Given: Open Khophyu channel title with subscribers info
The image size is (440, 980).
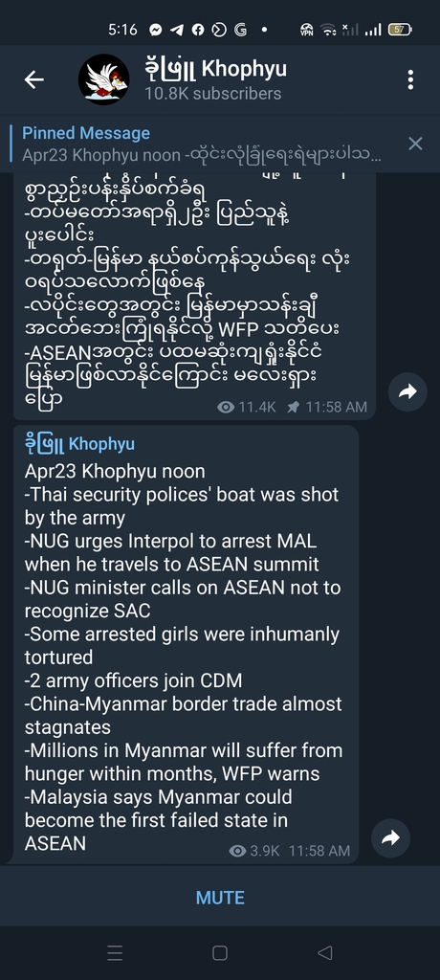Looking at the screenshot, I should pos(215,79).
